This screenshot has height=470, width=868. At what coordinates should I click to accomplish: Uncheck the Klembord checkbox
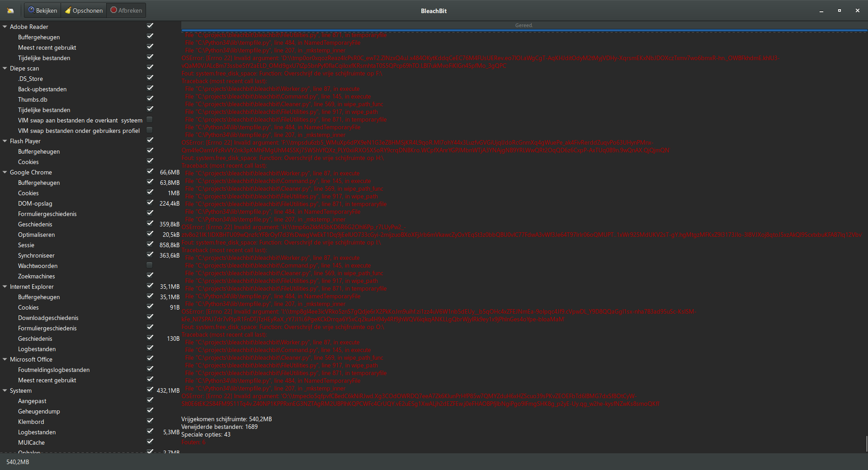coord(150,421)
